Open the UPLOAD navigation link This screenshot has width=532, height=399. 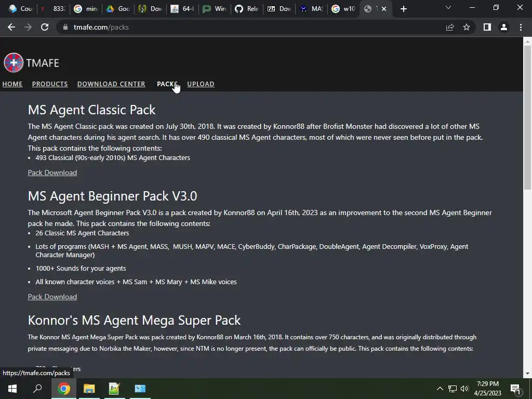(201, 84)
